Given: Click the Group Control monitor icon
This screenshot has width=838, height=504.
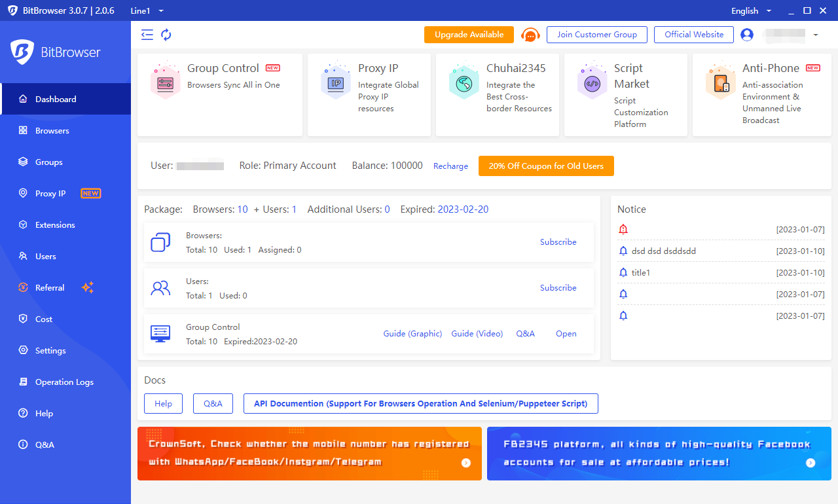Looking at the screenshot, I should point(160,334).
